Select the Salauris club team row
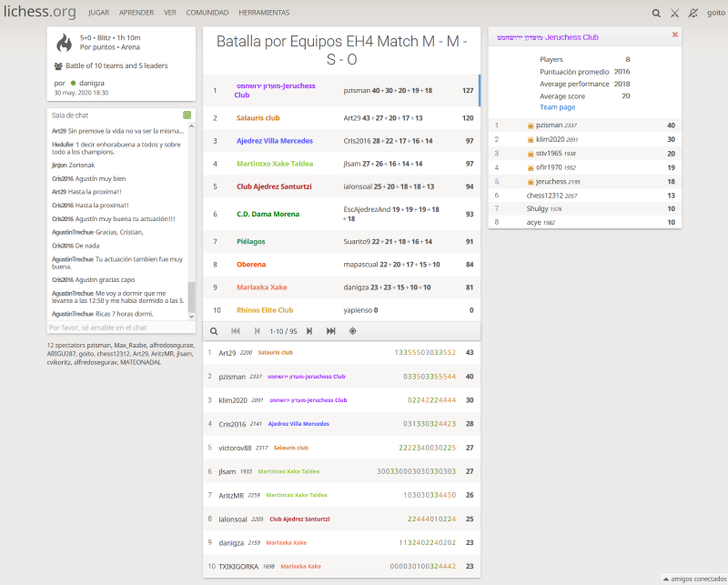The image size is (728, 585). (340, 117)
